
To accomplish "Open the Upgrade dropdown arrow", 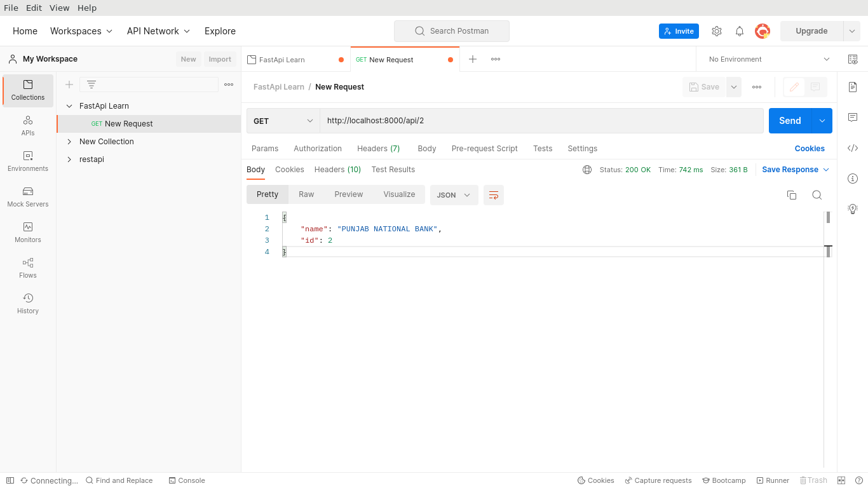I will click(852, 31).
